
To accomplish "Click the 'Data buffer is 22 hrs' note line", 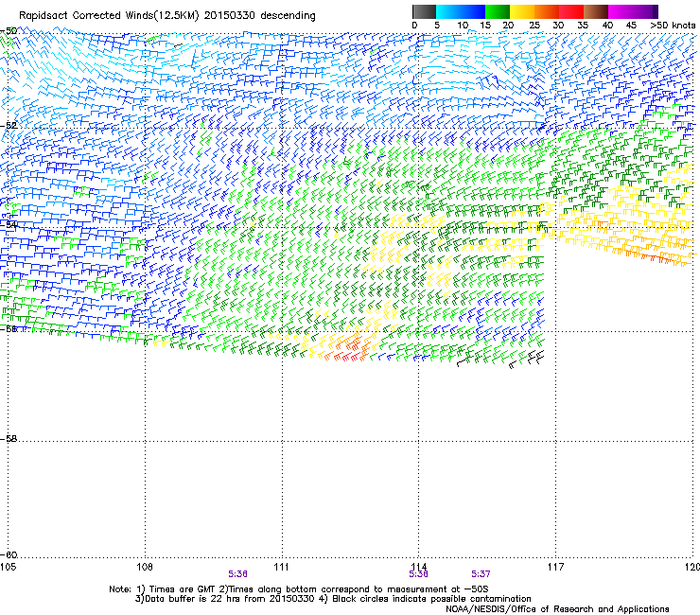I will point(333,599).
